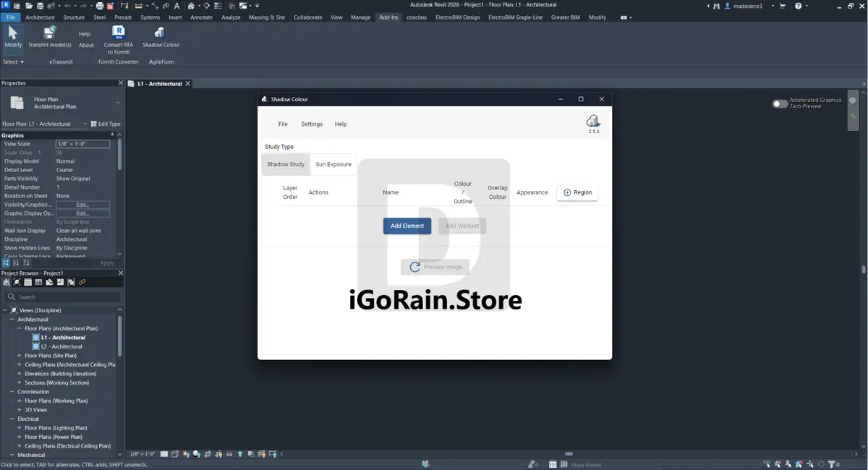Expand Elevations (Building Elevation) node
868x470 pixels.
coord(20,374)
